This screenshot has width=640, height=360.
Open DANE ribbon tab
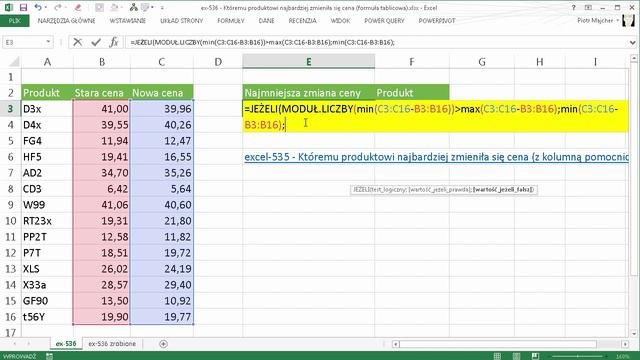[266, 20]
